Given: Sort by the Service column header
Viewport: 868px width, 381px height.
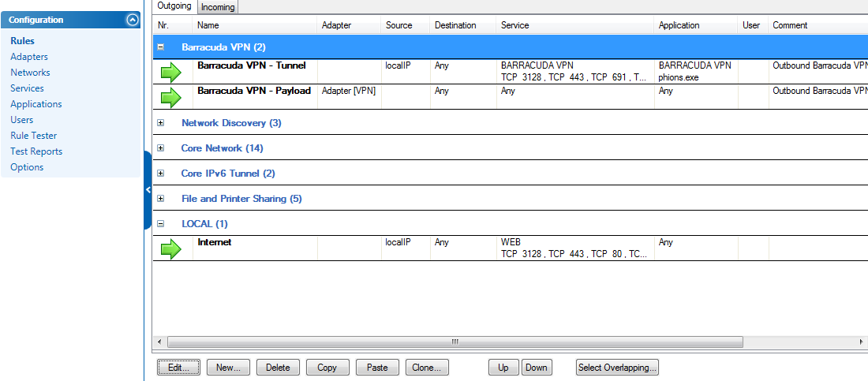Looking at the screenshot, I should point(575,25).
